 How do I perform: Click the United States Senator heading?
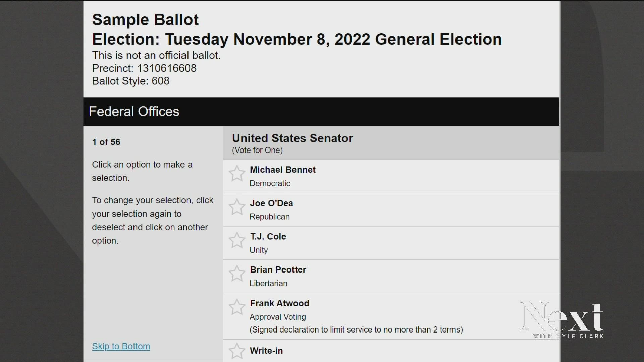click(292, 138)
